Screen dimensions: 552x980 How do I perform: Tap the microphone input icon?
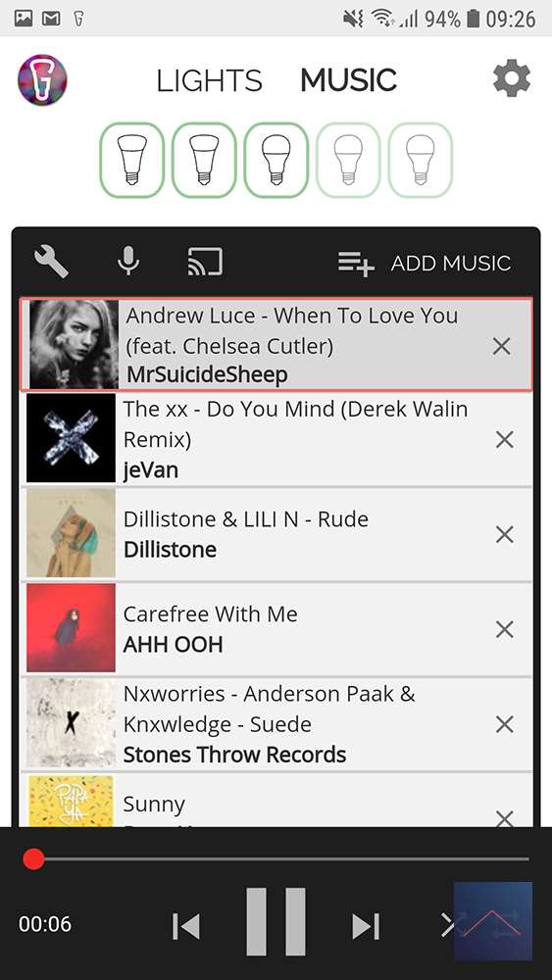pyautogui.click(x=128, y=262)
